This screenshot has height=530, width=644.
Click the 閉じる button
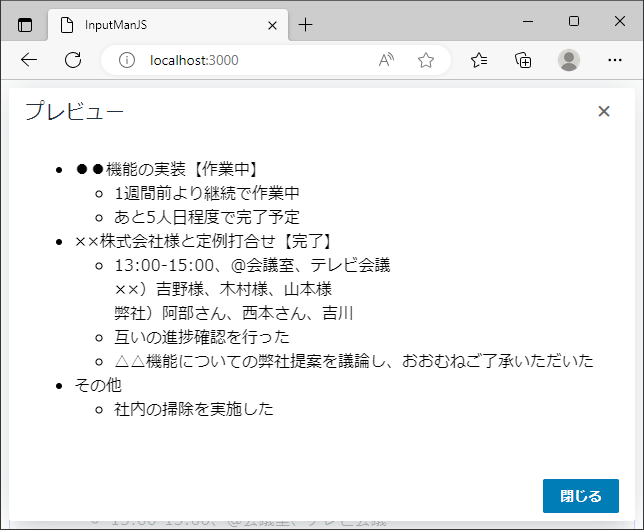click(x=581, y=496)
